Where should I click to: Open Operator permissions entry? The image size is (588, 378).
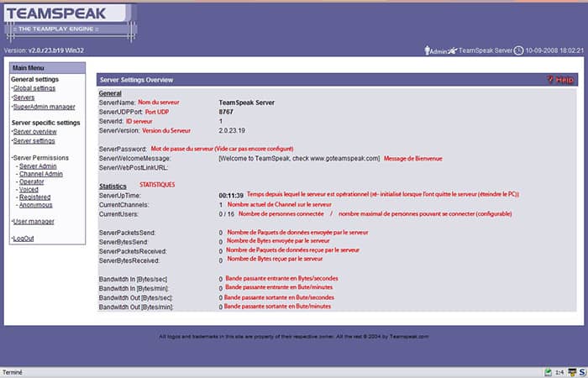(x=32, y=182)
